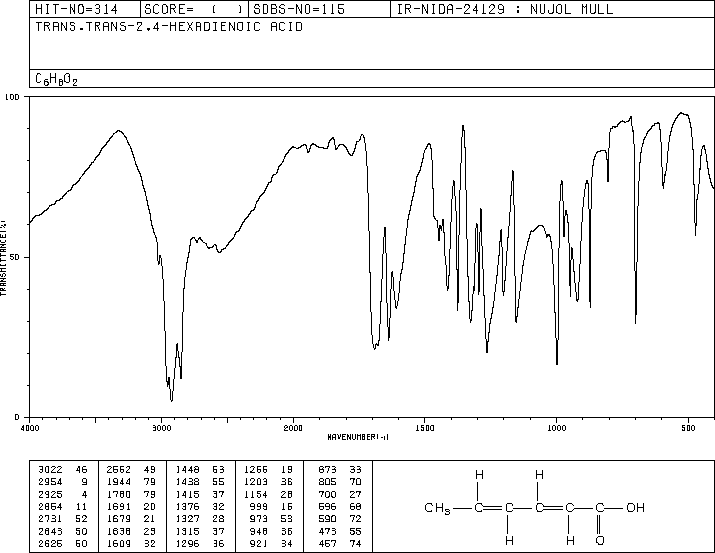Click the TRANS,TRANS-2,4-HEXADIENOIC ACID compound name

[x=169, y=26]
